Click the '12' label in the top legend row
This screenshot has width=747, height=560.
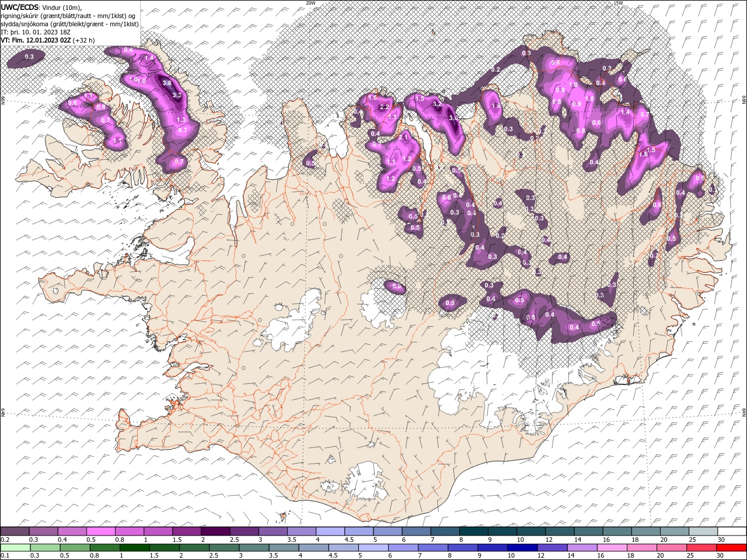tap(549, 540)
